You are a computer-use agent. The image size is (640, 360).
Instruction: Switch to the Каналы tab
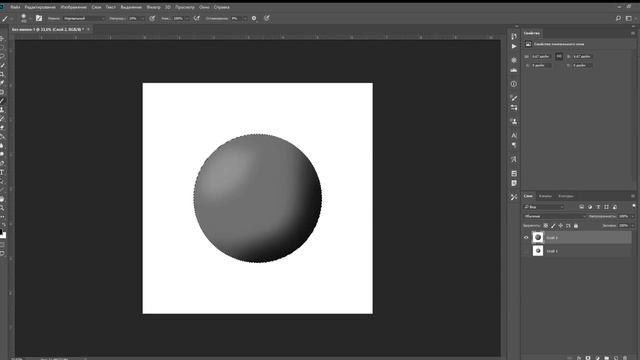[x=545, y=196]
